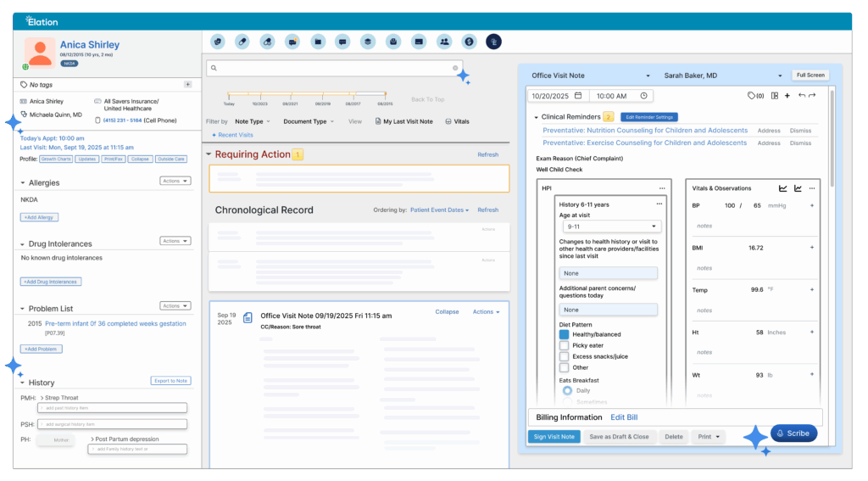Collapse the Clinical Reminders section
Screen dimensions: 868x481
pos(536,117)
